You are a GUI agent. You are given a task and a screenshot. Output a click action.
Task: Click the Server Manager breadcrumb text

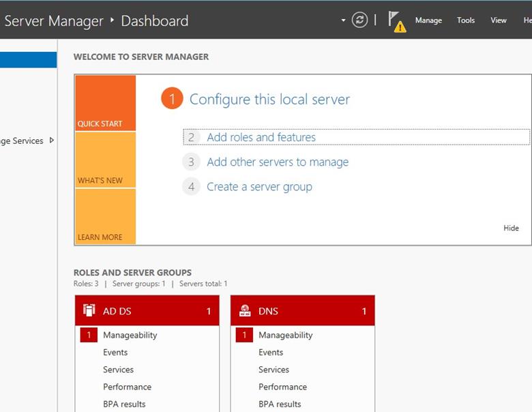pyautogui.click(x=54, y=21)
